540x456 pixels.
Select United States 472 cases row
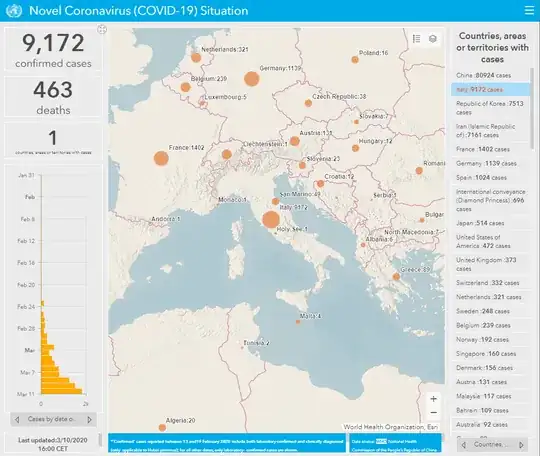point(491,241)
